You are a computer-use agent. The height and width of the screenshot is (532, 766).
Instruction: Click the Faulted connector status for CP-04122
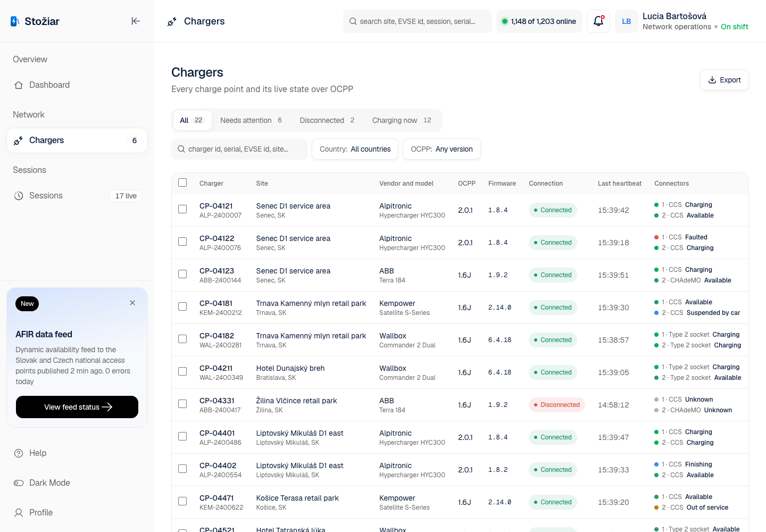[696, 237]
